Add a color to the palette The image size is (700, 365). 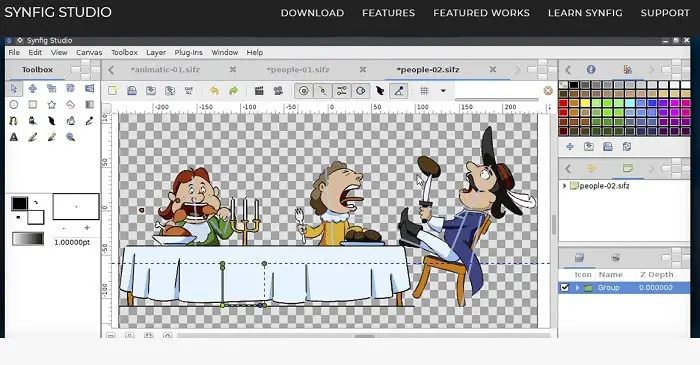570,146
